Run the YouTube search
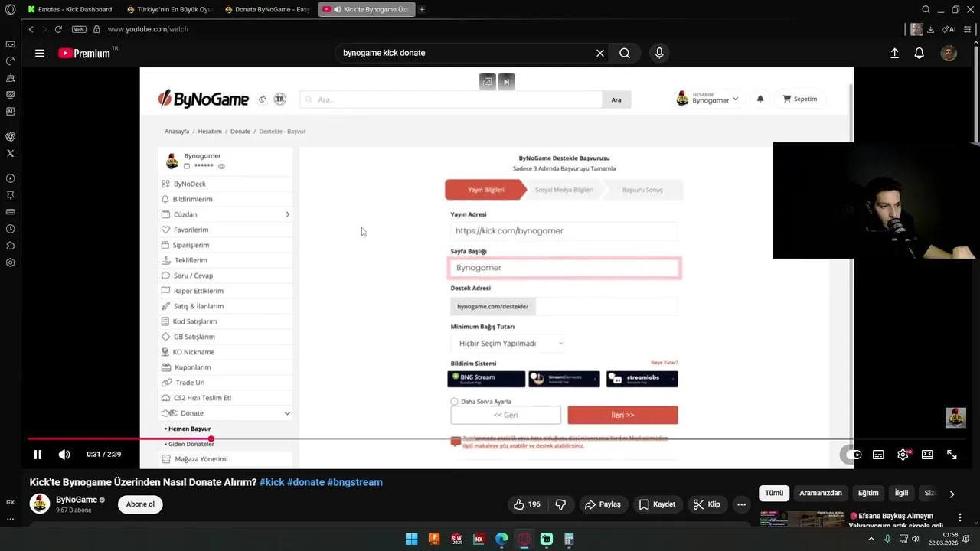 click(625, 53)
